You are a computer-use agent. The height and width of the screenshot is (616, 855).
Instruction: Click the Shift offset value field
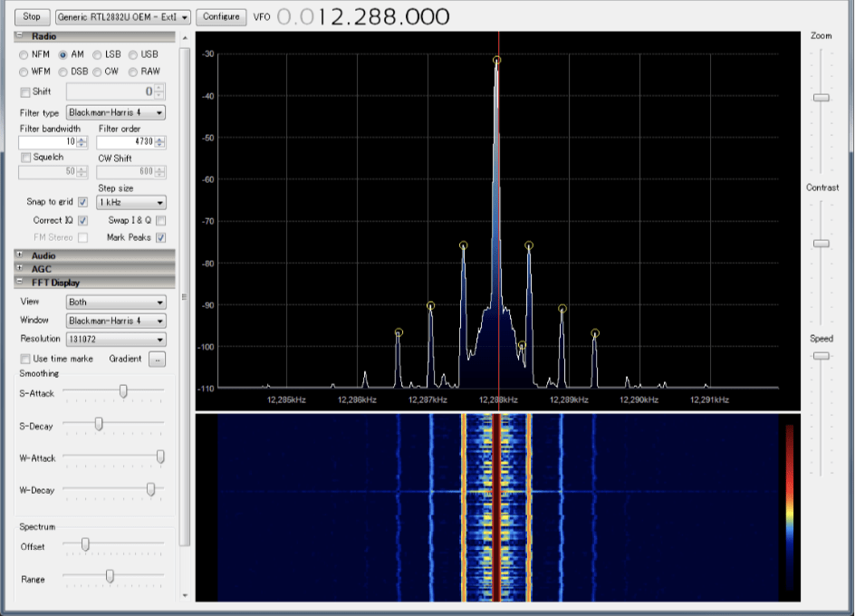tap(115, 91)
